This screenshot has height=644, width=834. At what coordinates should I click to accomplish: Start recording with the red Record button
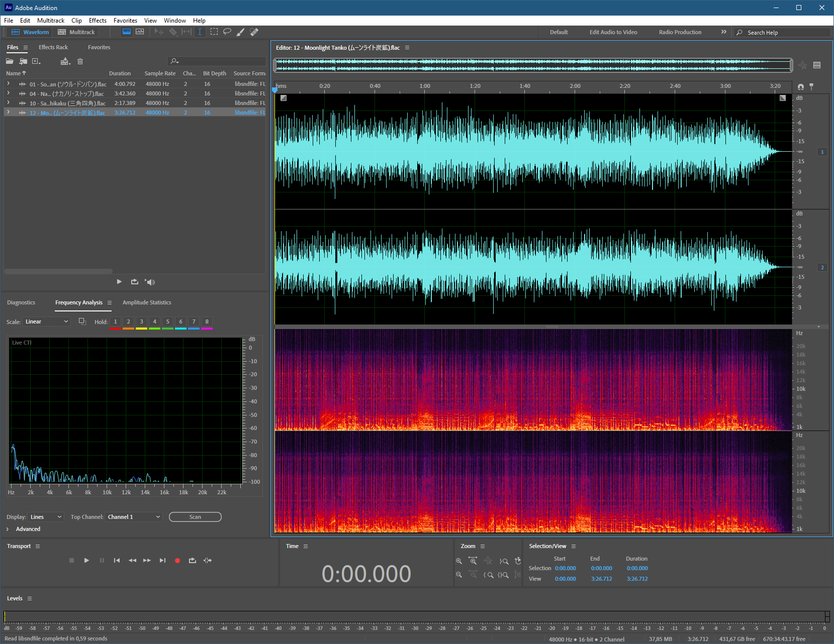177,561
